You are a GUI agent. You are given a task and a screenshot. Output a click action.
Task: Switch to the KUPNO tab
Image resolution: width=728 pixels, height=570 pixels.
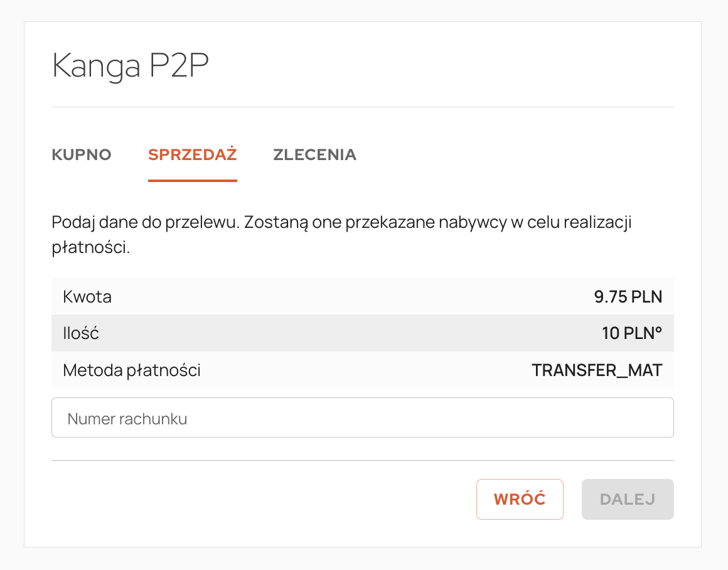82,154
